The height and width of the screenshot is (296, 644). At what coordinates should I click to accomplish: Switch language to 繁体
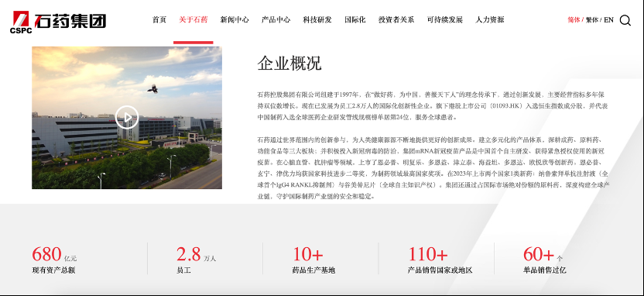click(x=592, y=19)
